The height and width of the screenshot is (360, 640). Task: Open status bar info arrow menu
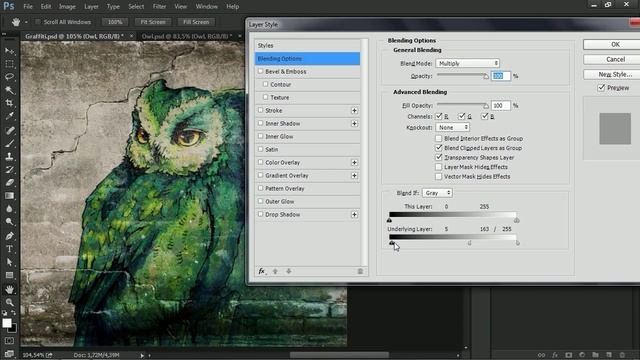tap(142, 356)
